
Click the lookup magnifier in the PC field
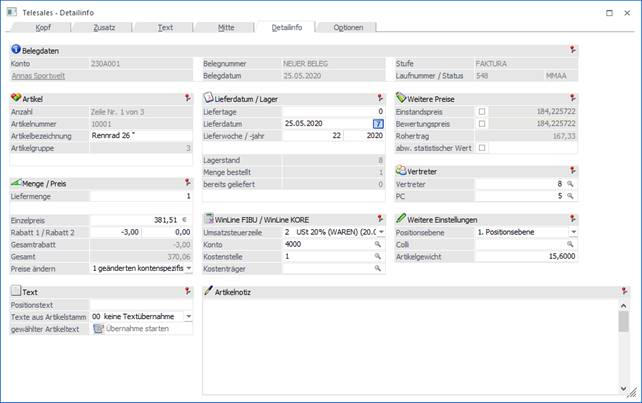tap(570, 196)
